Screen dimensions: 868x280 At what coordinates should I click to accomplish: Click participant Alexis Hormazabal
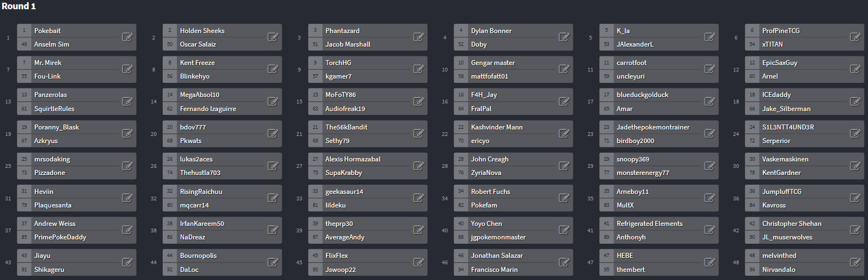(353, 159)
